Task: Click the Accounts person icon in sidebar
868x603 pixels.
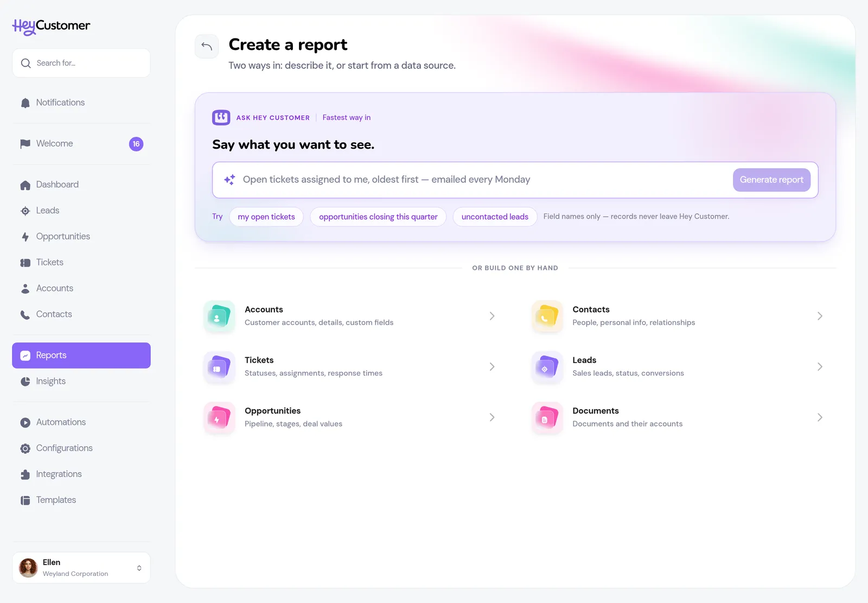Action: [x=25, y=289]
